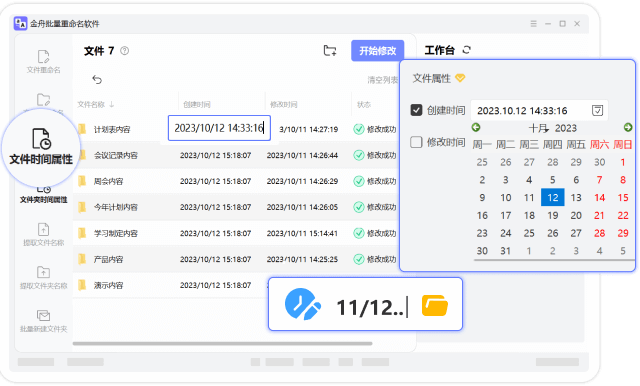Open the 提取文件夹名称 sidebar tool
640x386 pixels.
point(44,277)
